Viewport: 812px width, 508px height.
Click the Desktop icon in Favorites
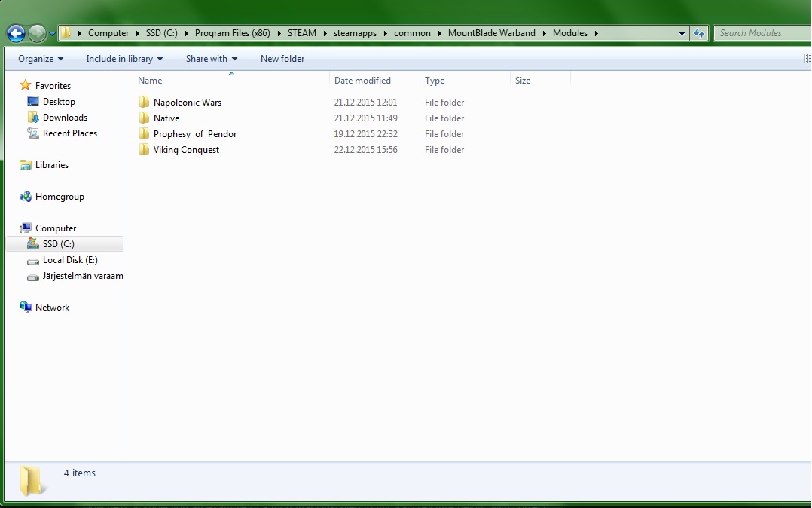(33, 102)
